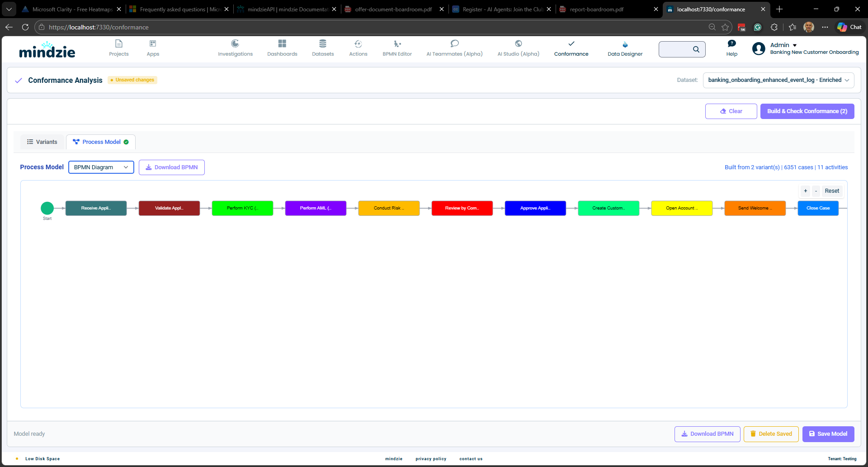
Task: Open AI Studio (Alpha) icon
Action: pyautogui.click(x=519, y=43)
